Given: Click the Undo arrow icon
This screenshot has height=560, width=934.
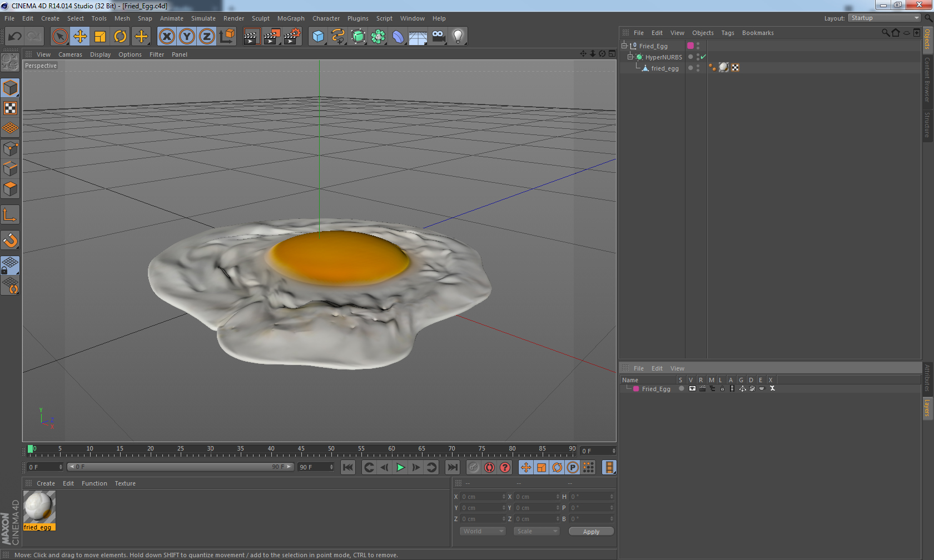Looking at the screenshot, I should [14, 37].
